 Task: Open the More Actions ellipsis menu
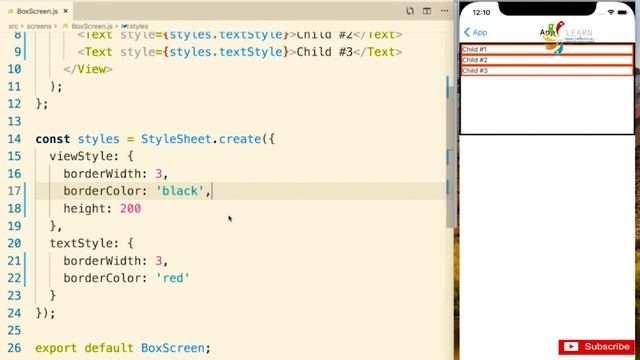click(444, 11)
